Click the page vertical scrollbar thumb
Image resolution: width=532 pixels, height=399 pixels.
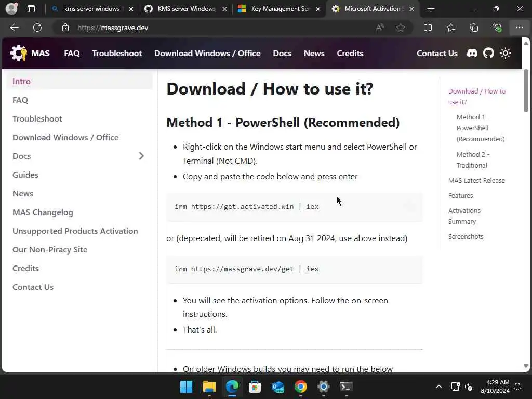point(526,90)
